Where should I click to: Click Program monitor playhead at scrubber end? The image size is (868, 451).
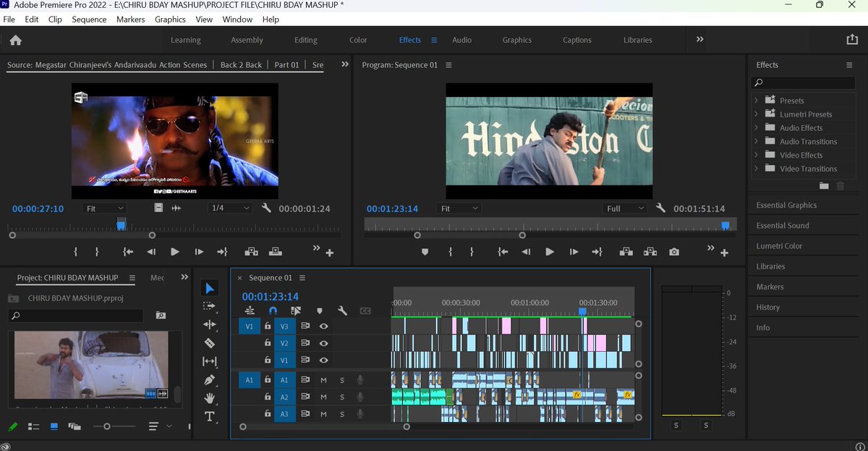coord(726,226)
